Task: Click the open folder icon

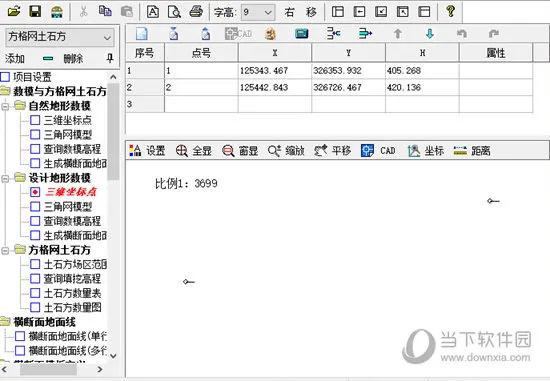Action: tap(14, 12)
